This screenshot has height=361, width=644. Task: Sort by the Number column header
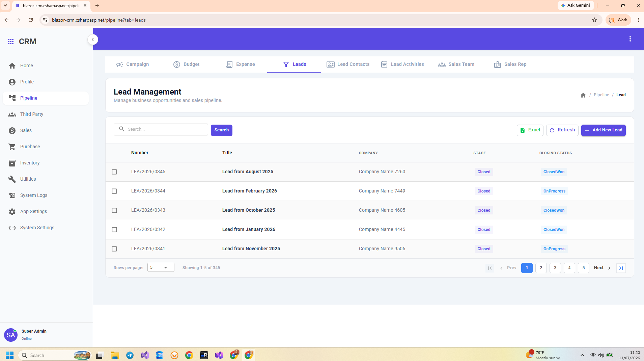(140, 153)
